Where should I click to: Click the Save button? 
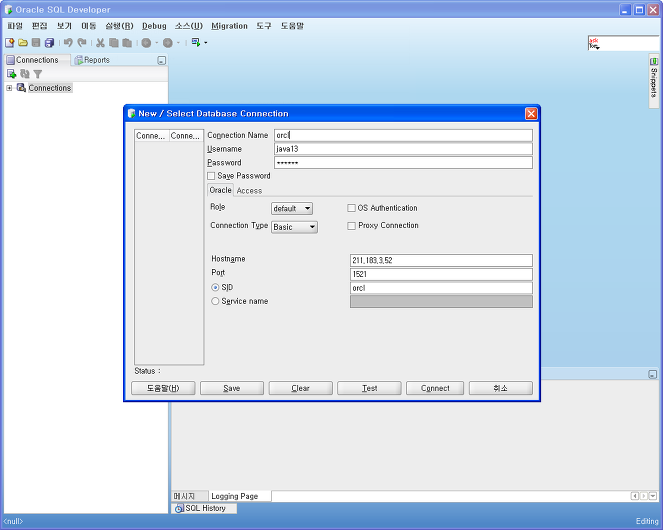pyautogui.click(x=232, y=388)
